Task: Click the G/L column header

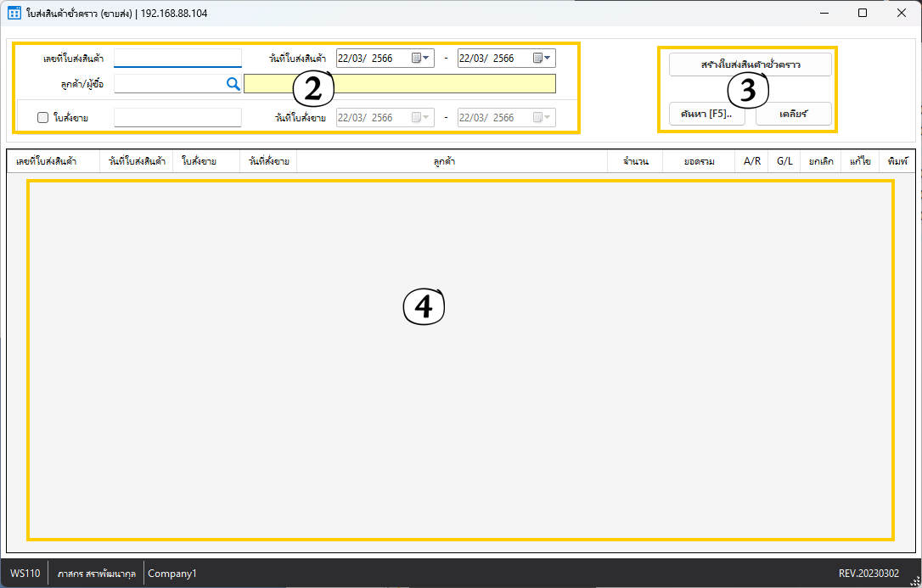Action: click(784, 161)
